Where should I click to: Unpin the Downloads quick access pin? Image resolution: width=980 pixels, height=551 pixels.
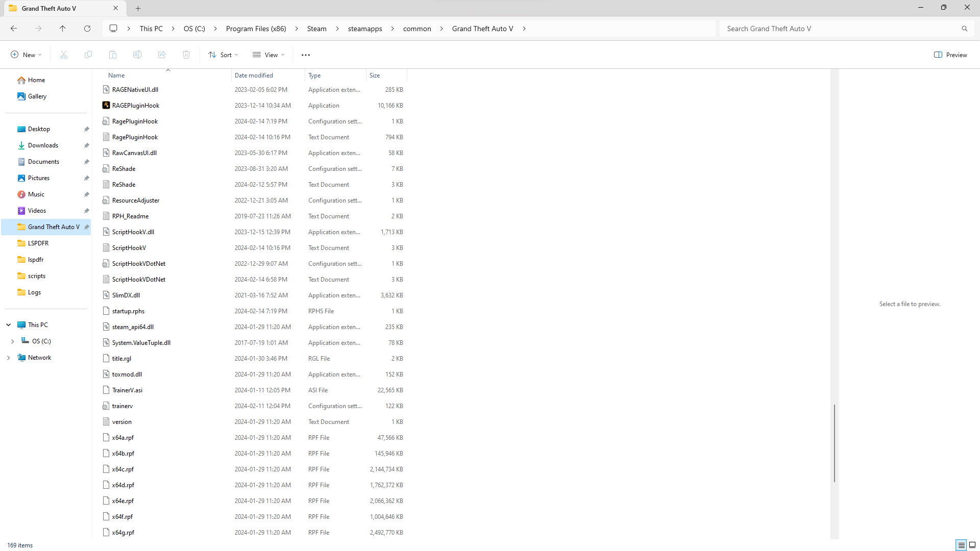87,145
